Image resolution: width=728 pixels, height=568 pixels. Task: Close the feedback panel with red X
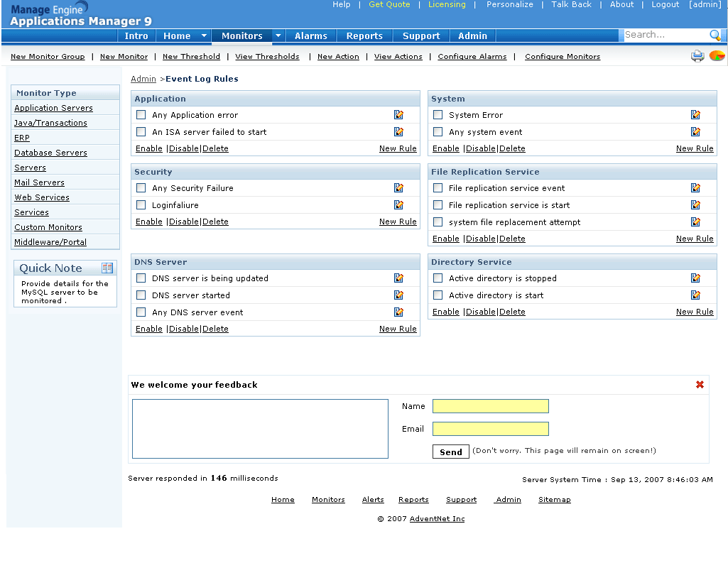700,385
